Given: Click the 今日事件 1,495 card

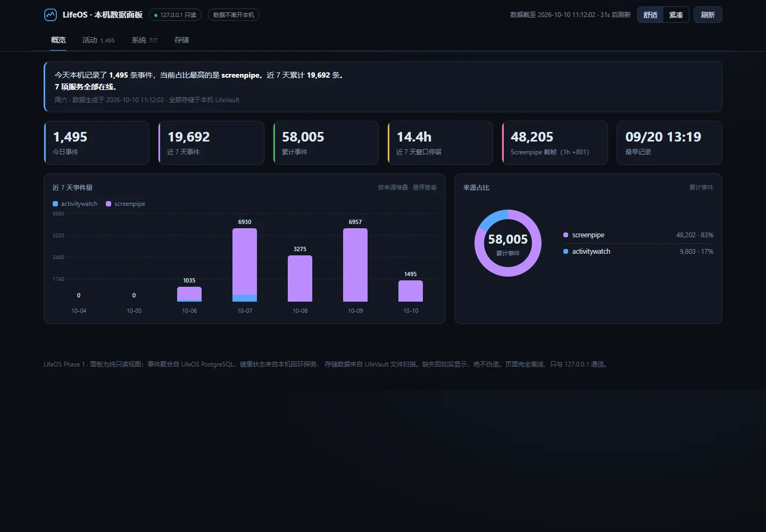Looking at the screenshot, I should 97,143.
